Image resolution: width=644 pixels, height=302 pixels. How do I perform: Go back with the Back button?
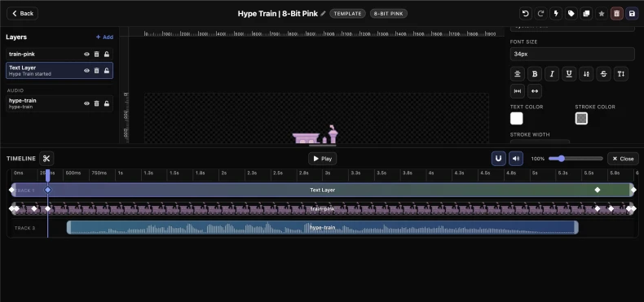point(23,14)
